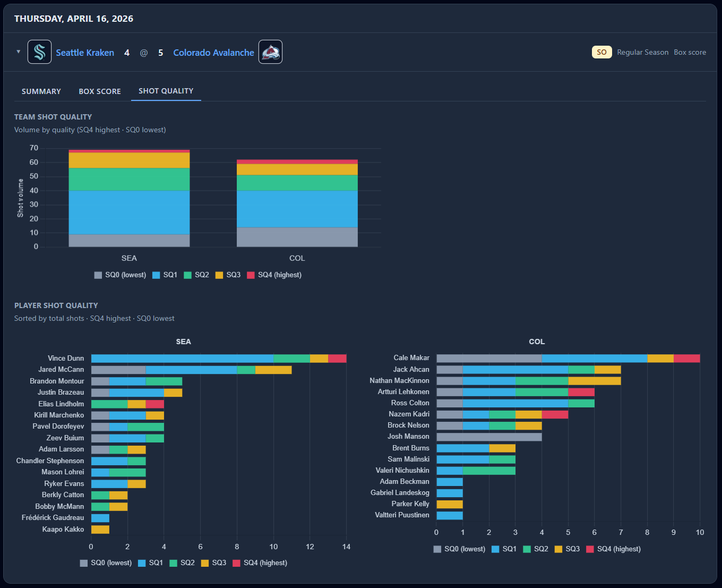
Task: Collapse the game row using the triangle arrow
Action: [x=19, y=52]
